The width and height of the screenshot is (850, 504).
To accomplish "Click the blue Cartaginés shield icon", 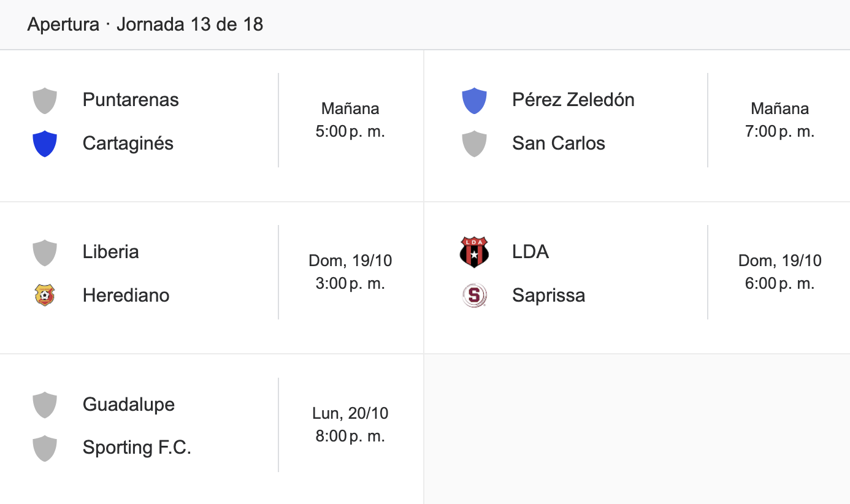I will click(x=45, y=144).
